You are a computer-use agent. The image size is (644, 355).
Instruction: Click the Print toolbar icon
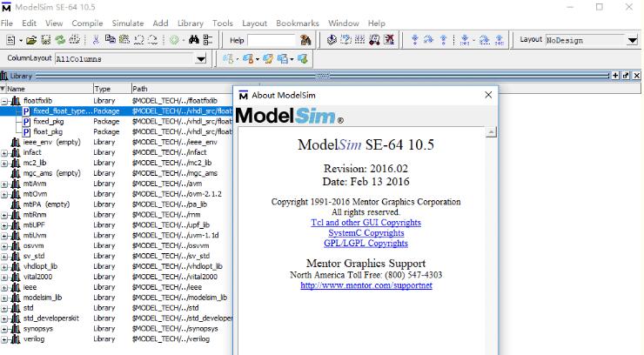(74, 40)
